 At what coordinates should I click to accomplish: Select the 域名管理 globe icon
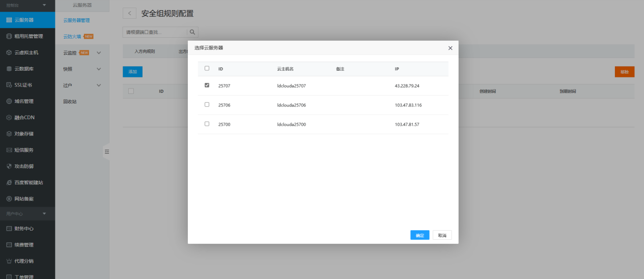[x=9, y=101]
